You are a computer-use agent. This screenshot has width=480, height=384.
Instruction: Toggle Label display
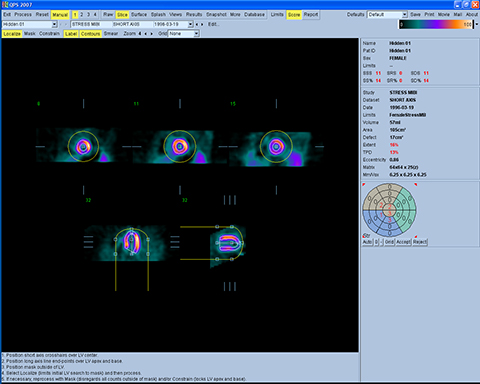(x=71, y=34)
